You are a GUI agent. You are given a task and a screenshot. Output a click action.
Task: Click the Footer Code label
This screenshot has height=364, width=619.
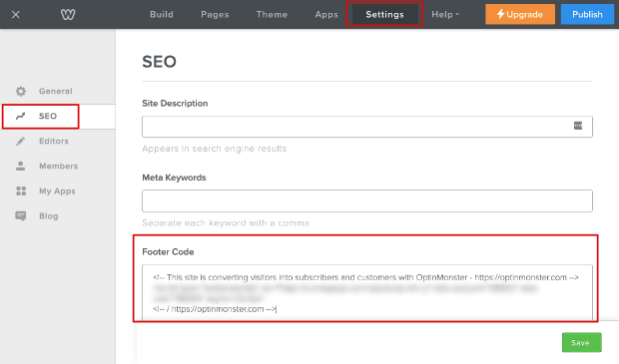pyautogui.click(x=168, y=252)
